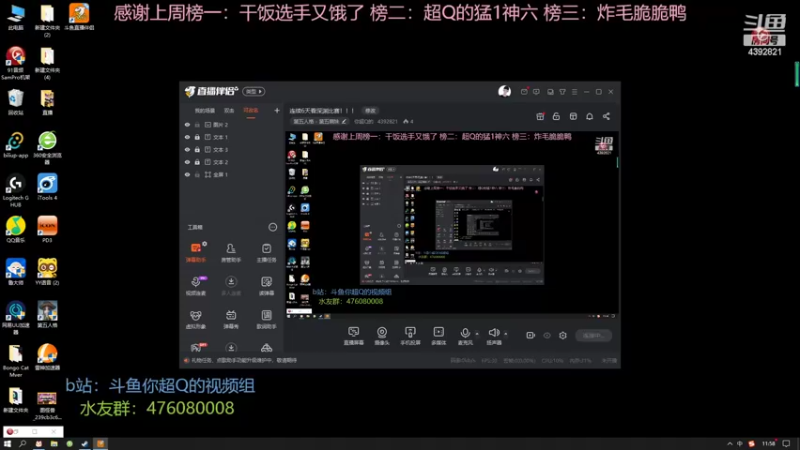Click the taskbar search icon

pyautogui.click(x=22, y=444)
